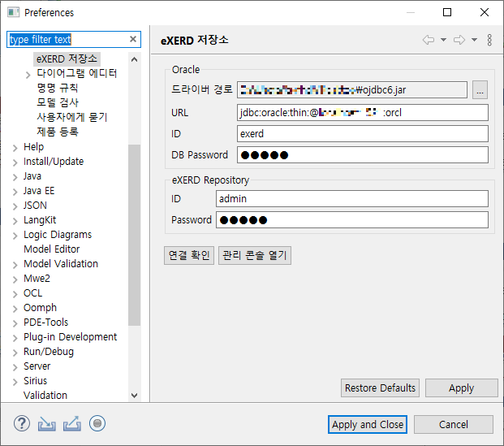Click the DB Password field
The height and width of the screenshot is (446, 504).
click(x=363, y=155)
